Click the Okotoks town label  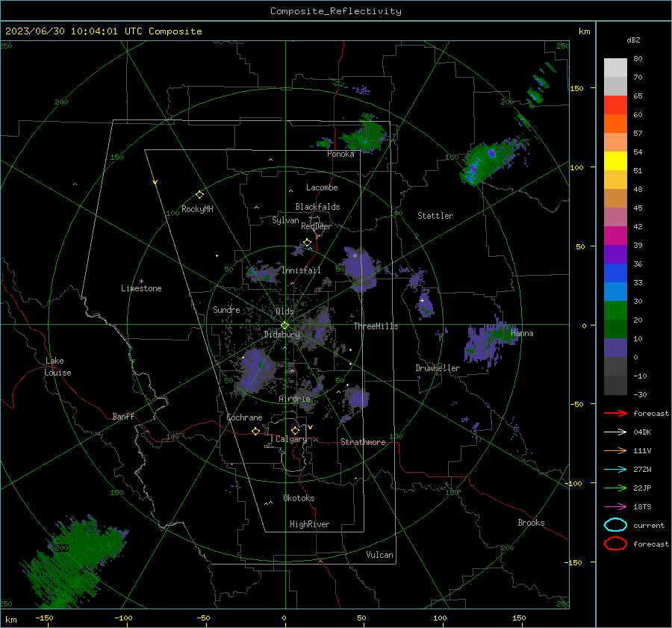click(299, 498)
